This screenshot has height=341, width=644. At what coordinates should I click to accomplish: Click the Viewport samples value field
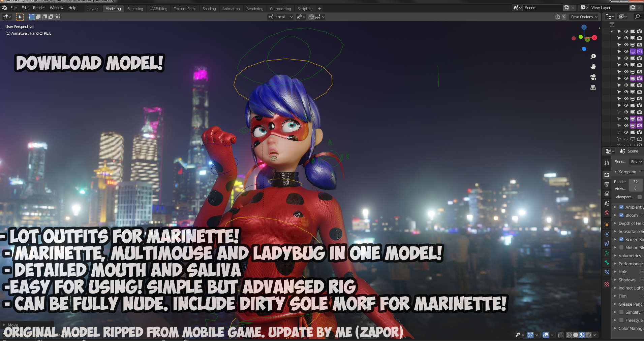click(636, 189)
